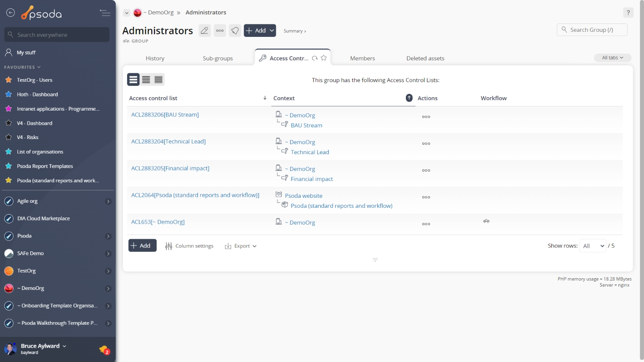This screenshot has height=362, width=644.
Task: Click the Psoda logo
Action: pyautogui.click(x=42, y=13)
